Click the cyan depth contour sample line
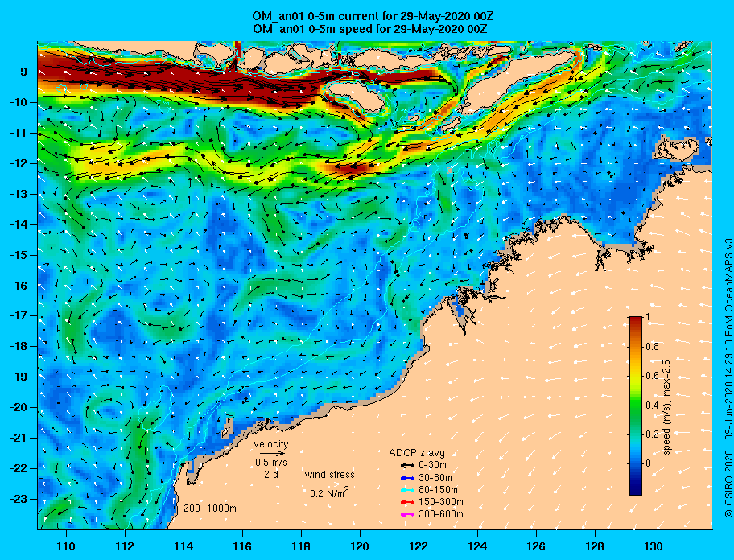The width and height of the screenshot is (734, 560). (x=201, y=517)
